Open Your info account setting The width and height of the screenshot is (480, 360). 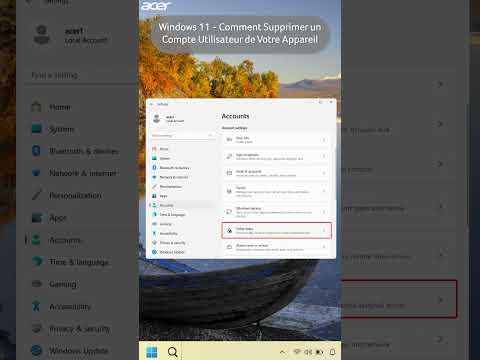coord(276,140)
